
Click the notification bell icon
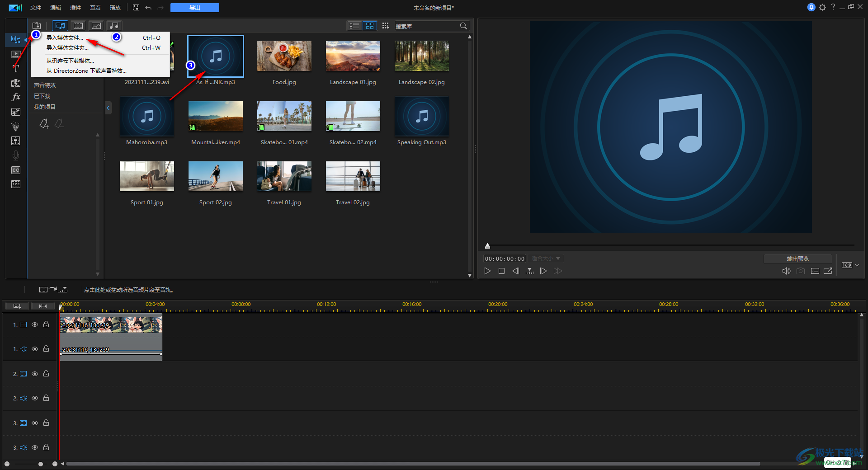(811, 7)
